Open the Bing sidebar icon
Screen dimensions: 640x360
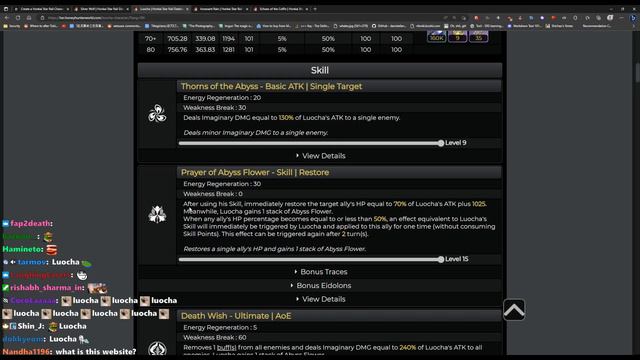[633, 18]
